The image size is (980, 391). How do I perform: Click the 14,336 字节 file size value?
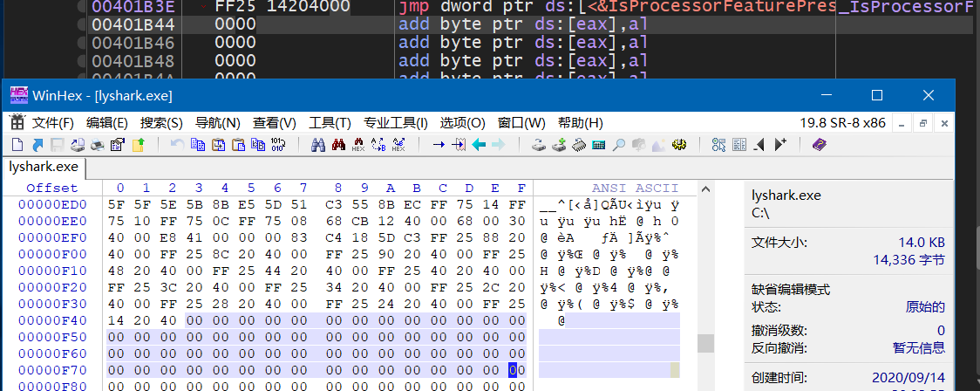point(909,260)
